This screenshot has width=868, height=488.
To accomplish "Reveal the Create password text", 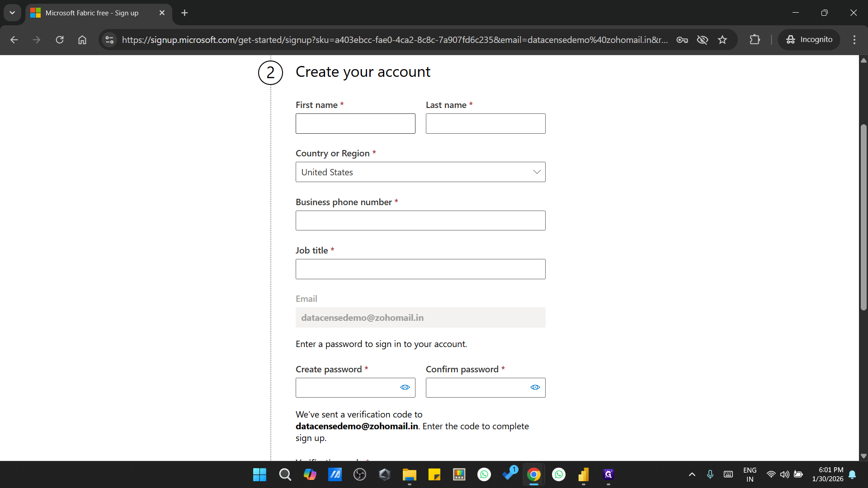I will (405, 387).
